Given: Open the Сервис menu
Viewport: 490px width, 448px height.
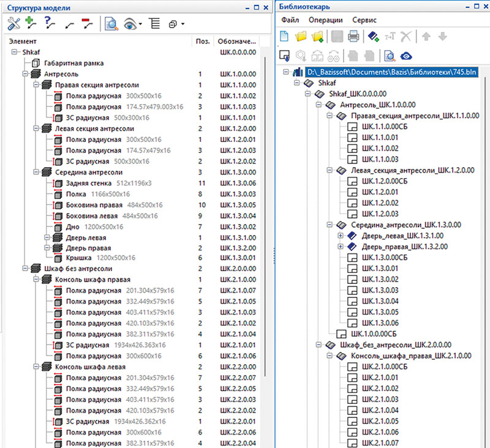Looking at the screenshot, I should coord(364,20).
